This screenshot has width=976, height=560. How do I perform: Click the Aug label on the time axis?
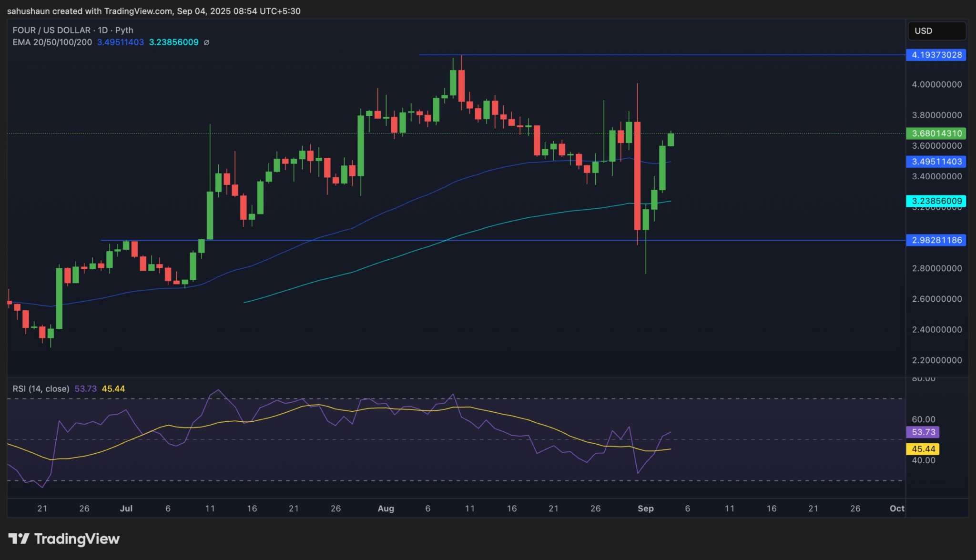[386, 509]
